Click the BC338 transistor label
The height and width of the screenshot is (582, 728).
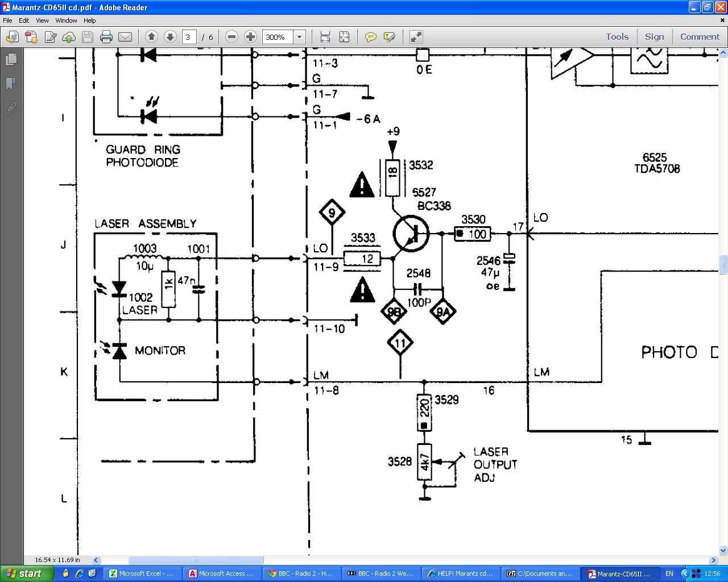[435, 206]
